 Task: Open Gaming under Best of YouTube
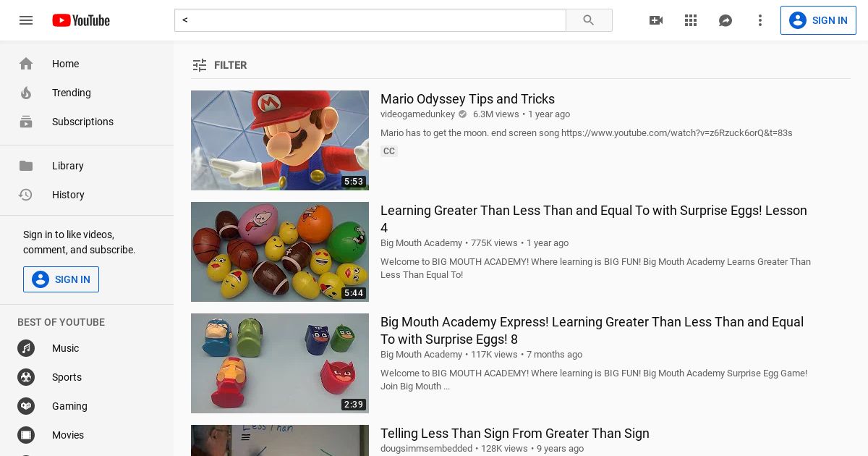tap(87, 406)
